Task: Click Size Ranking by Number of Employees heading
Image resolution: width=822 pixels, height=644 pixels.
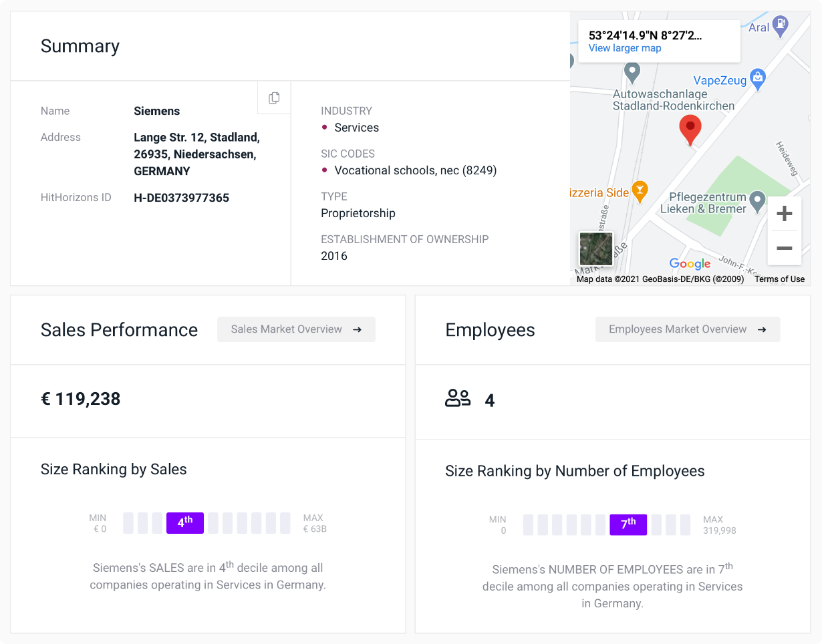Action: coord(575,471)
